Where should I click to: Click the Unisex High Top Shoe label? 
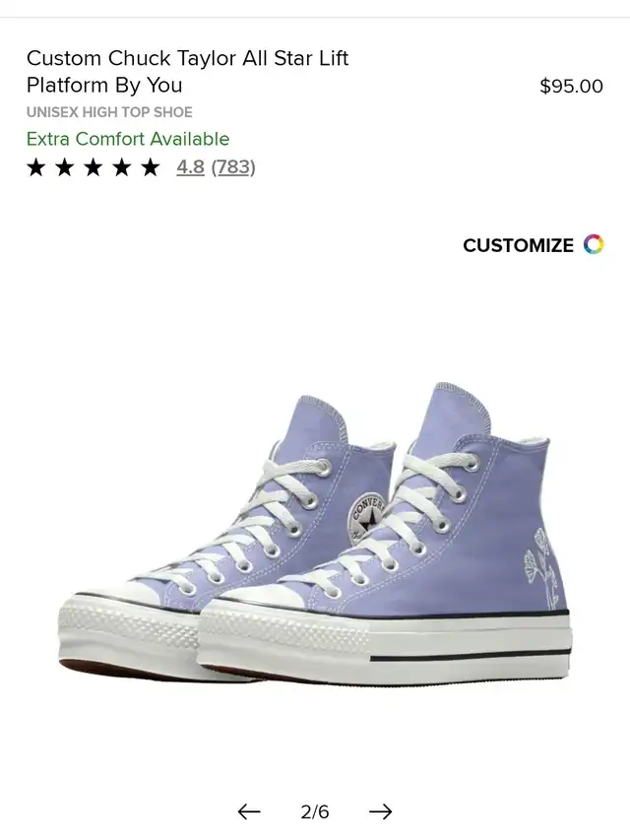(x=109, y=112)
